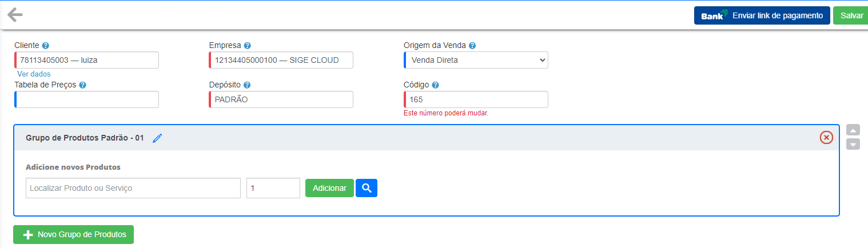Viewport: 868px width, 248px height.
Task: Move product group down with arrow
Action: [853, 144]
